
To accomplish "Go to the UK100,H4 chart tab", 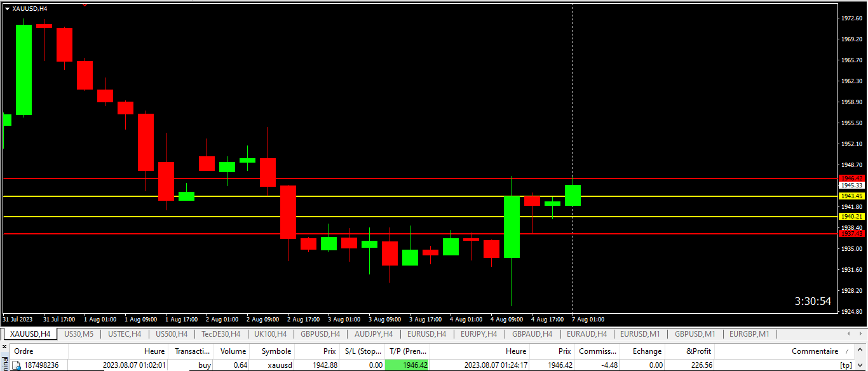I will [x=270, y=334].
